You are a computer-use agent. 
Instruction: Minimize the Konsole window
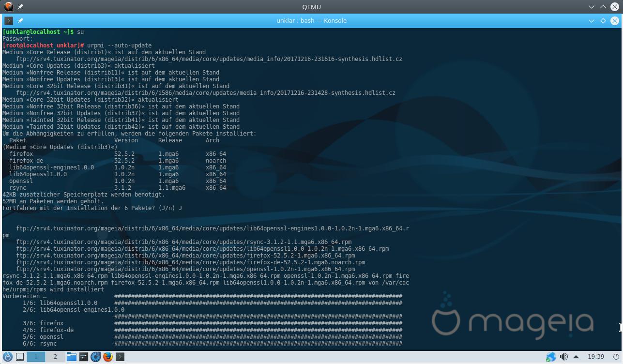coord(592,21)
